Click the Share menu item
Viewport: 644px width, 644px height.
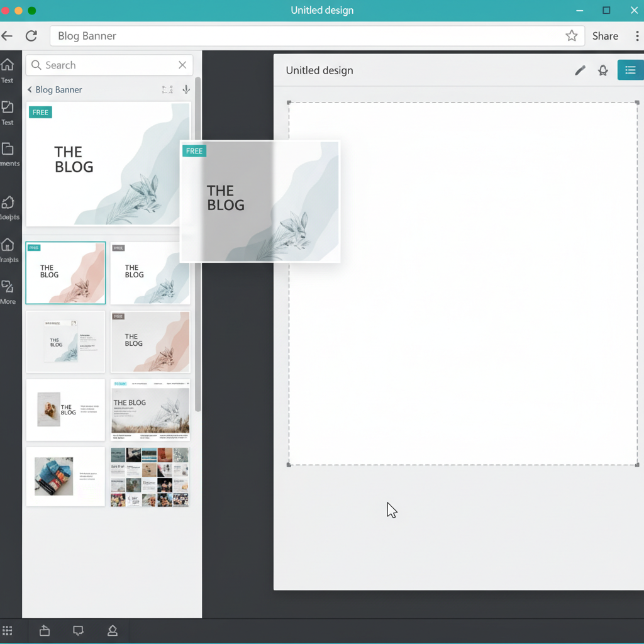tap(604, 36)
